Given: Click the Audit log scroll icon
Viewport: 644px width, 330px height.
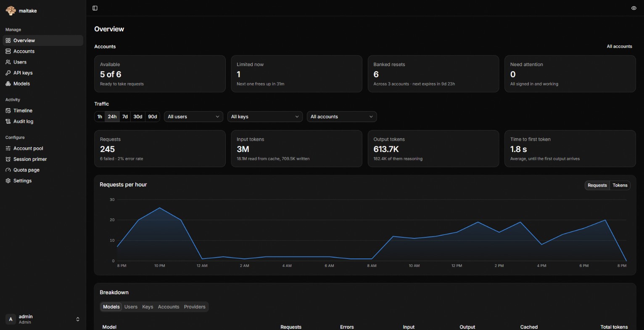Looking at the screenshot, I should point(8,121).
